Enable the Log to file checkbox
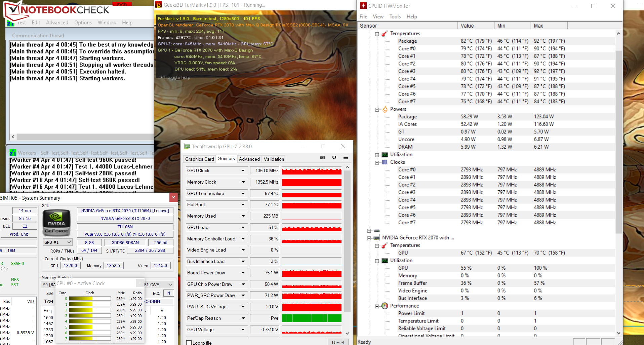The image size is (644, 345). 189,343
